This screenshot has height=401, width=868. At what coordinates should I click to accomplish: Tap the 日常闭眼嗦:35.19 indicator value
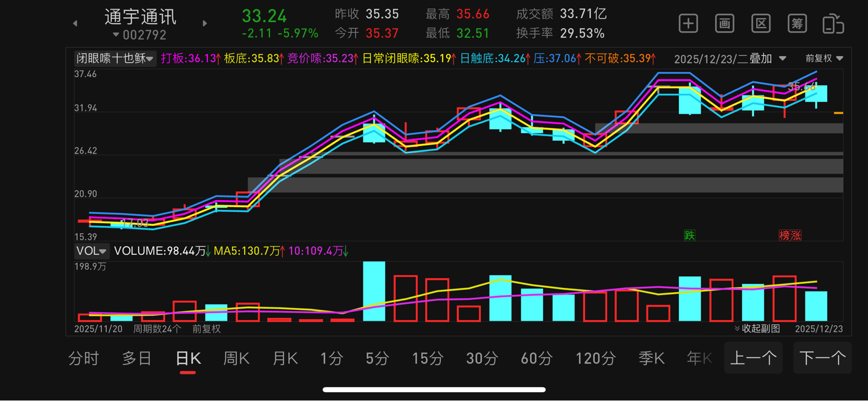409,58
